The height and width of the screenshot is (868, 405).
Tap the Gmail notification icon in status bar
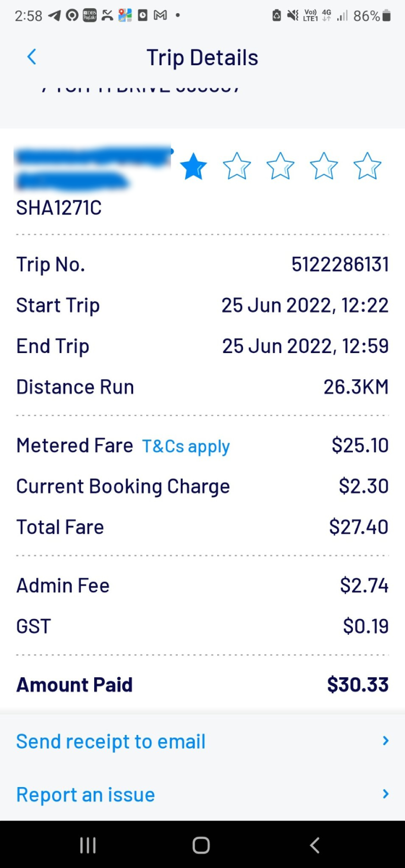point(160,16)
